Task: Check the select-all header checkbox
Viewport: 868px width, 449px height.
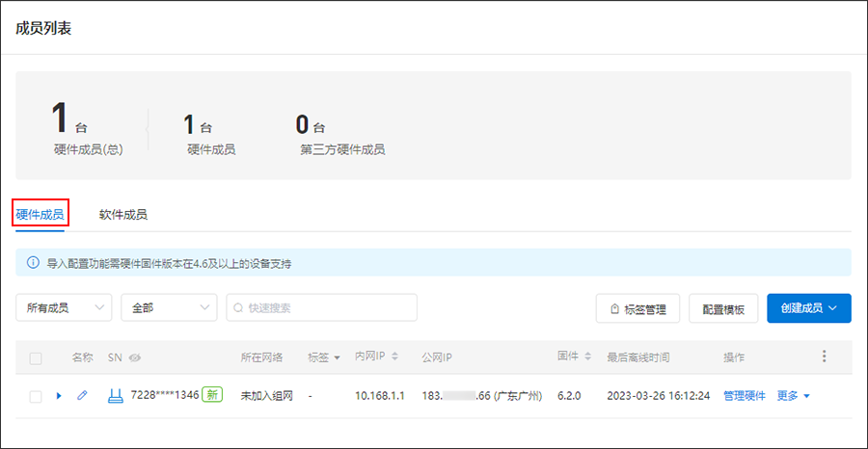Action: point(36,358)
